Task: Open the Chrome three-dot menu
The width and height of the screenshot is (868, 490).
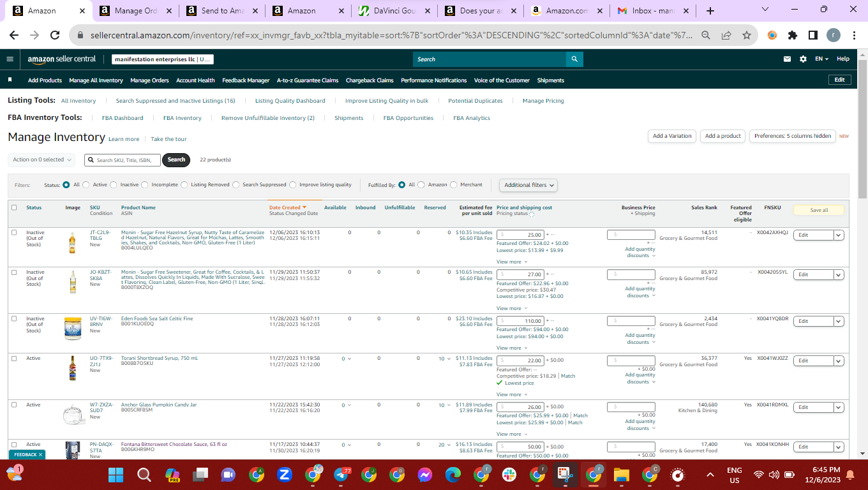Action: tap(854, 36)
